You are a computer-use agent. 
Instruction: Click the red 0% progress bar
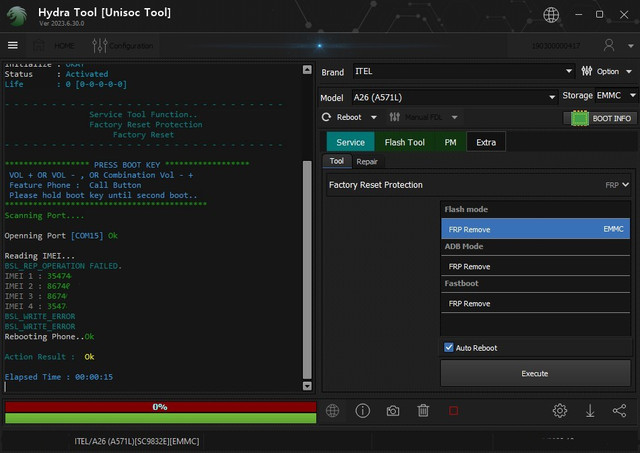(160, 407)
